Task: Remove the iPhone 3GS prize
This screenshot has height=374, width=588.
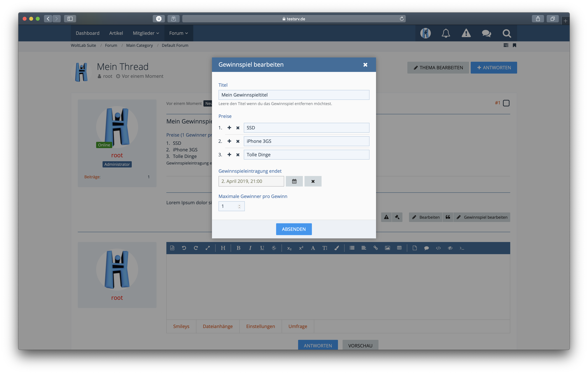Action: (x=238, y=141)
